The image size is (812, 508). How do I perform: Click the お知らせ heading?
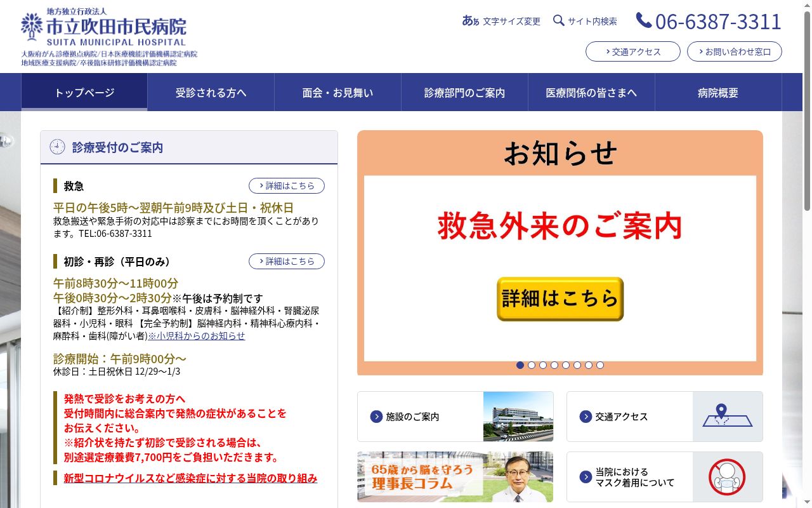pos(560,153)
